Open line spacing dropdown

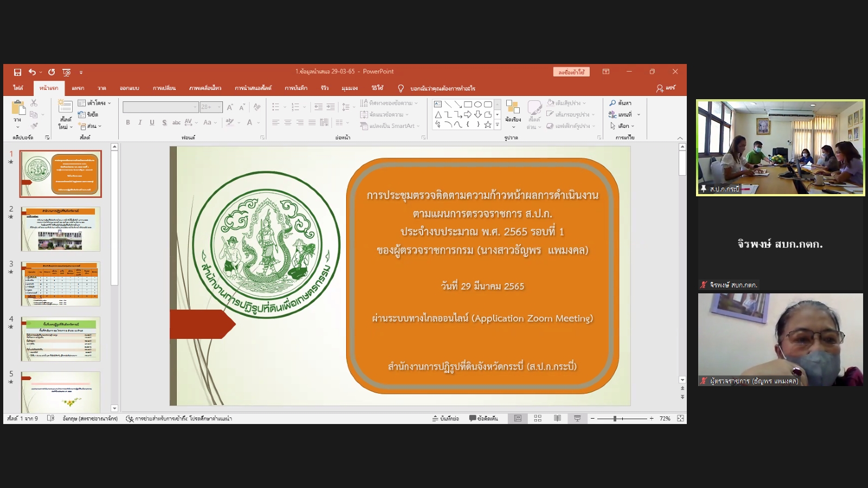click(x=348, y=107)
